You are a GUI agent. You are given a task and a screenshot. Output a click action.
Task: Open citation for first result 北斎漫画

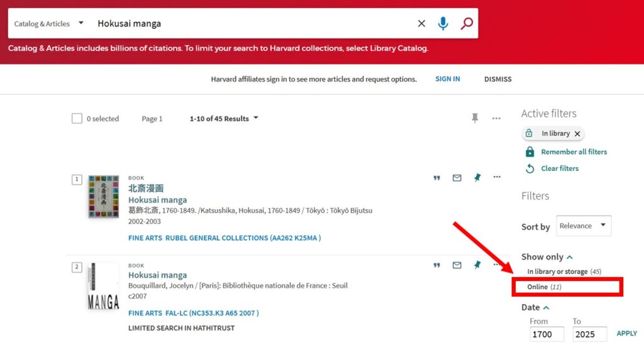pyautogui.click(x=436, y=178)
